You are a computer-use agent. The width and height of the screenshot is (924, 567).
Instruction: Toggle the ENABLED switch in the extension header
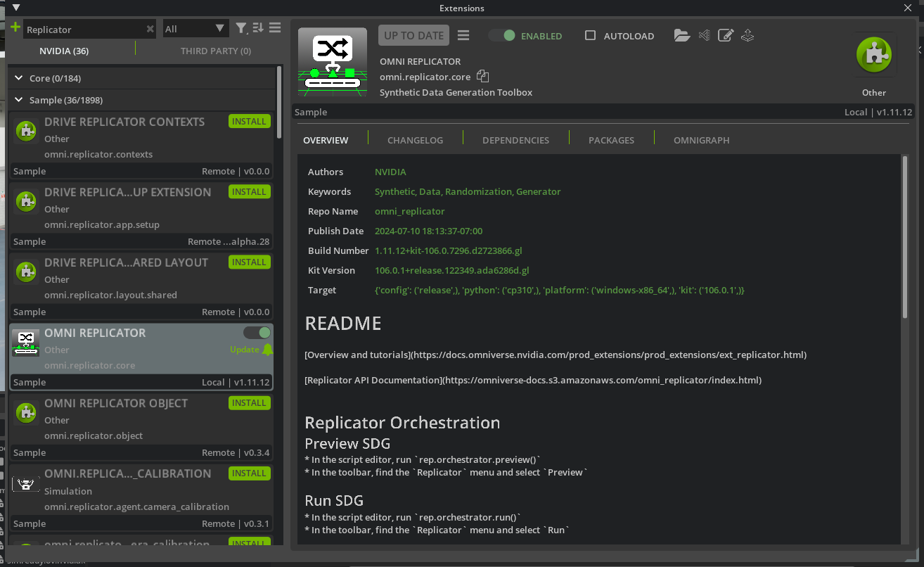(x=502, y=35)
